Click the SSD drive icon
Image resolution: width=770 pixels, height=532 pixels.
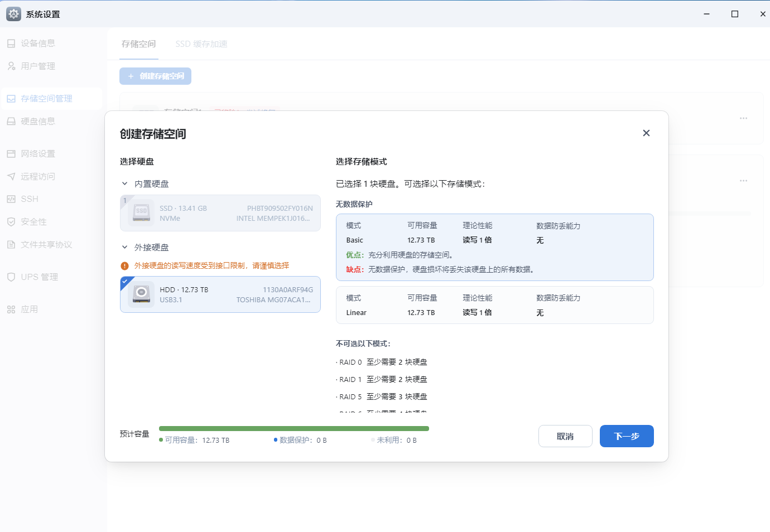(x=142, y=213)
